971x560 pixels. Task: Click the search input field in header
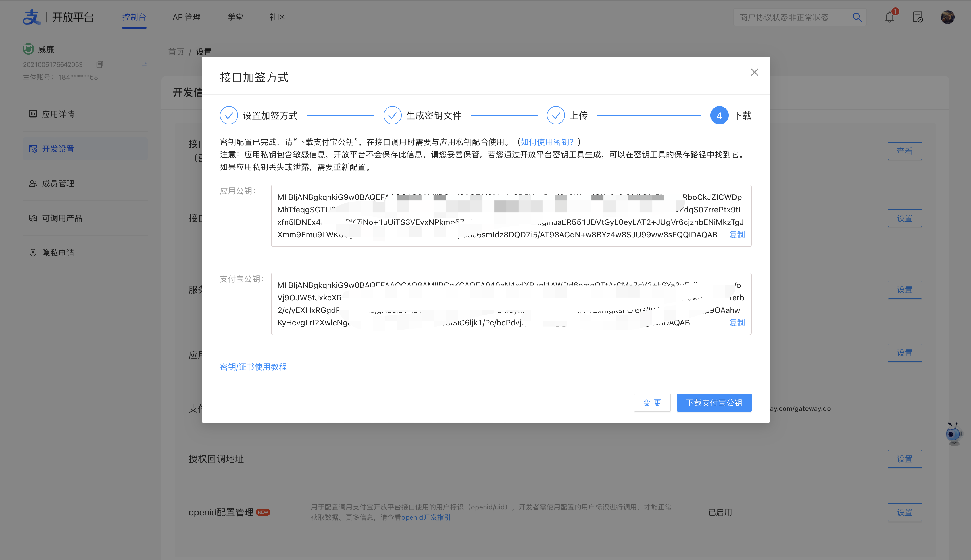click(800, 17)
